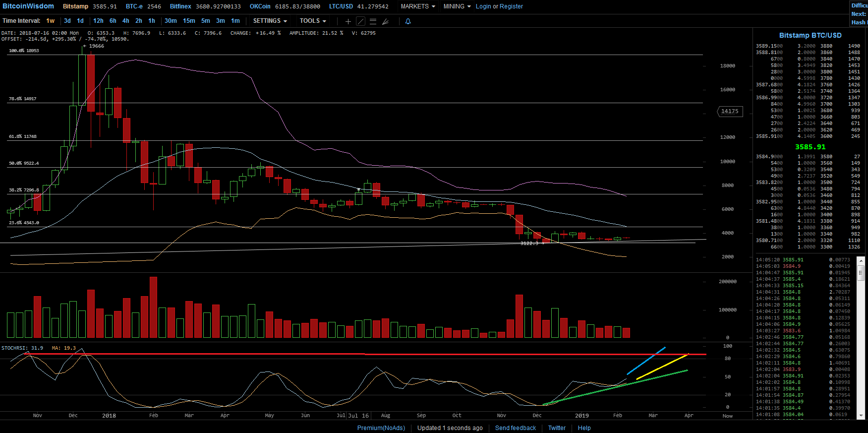
Task: Click the trades list scrollbar down arrow
Action: click(861, 416)
